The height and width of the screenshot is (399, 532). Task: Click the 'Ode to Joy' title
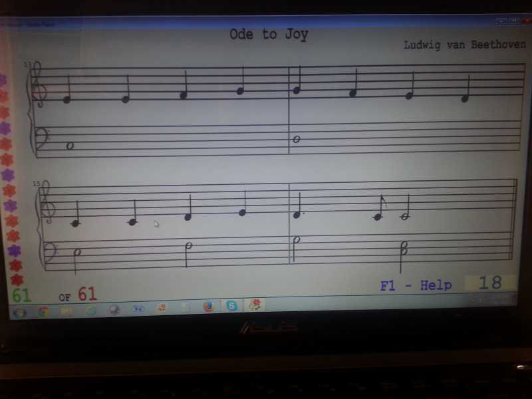(269, 35)
